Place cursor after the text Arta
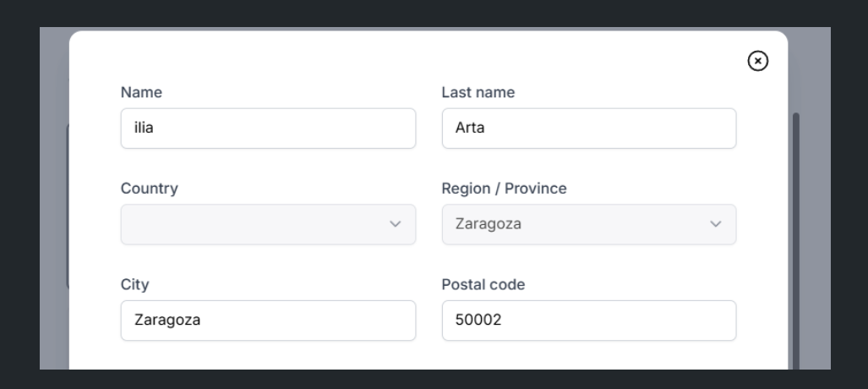Screen dimensions: 868x389 tap(486, 128)
